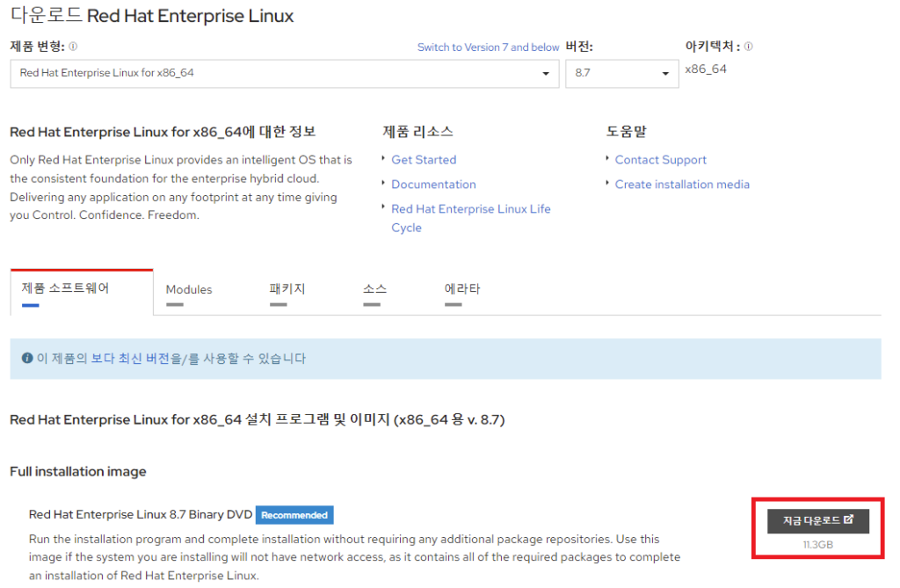This screenshot has width=900, height=588.
Task: Click Switch to Version 7 and below link
Action: (488, 47)
